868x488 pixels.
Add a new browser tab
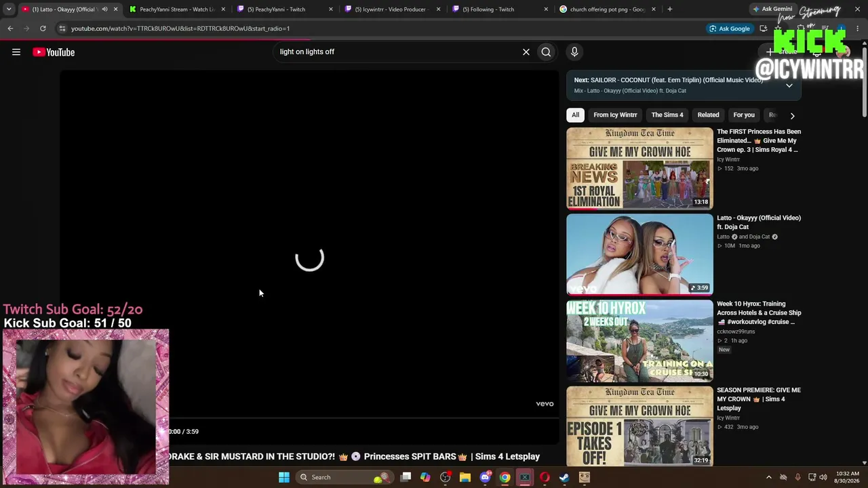[669, 9]
